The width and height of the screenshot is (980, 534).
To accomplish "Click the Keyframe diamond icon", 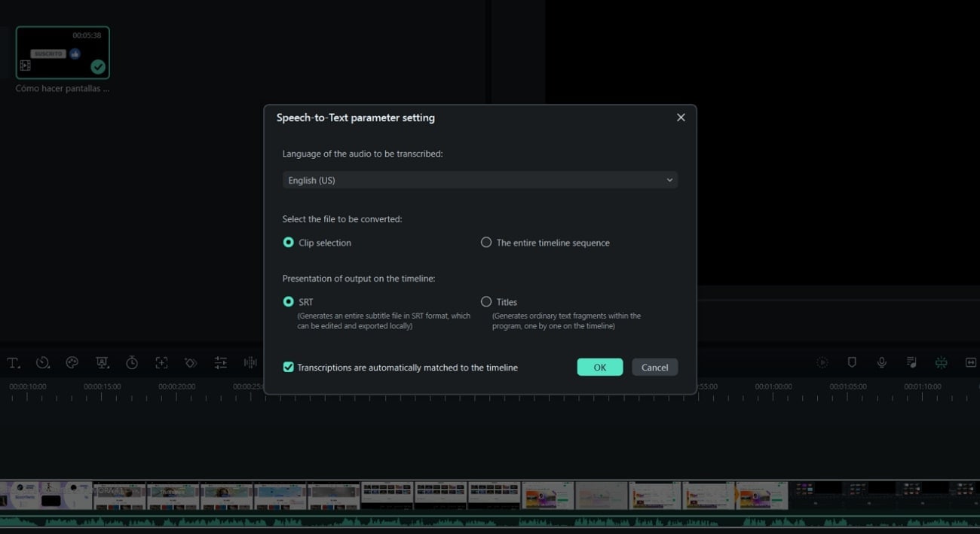I will [191, 363].
